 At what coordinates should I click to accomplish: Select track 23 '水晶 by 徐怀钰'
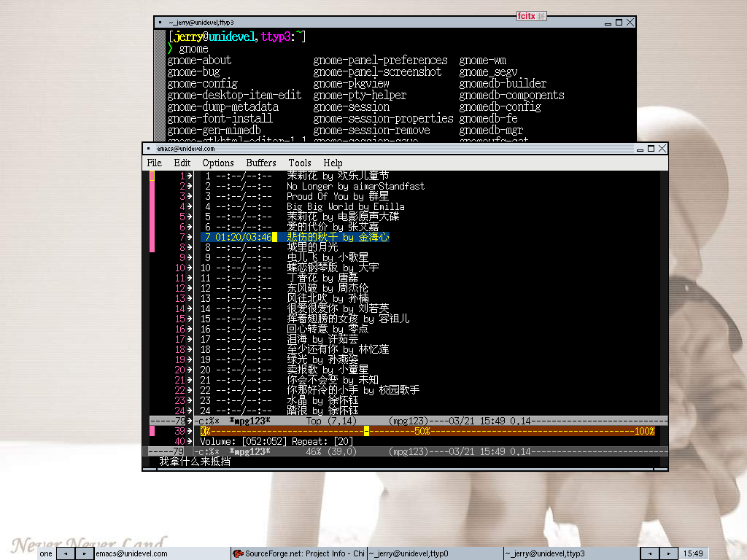(x=322, y=400)
